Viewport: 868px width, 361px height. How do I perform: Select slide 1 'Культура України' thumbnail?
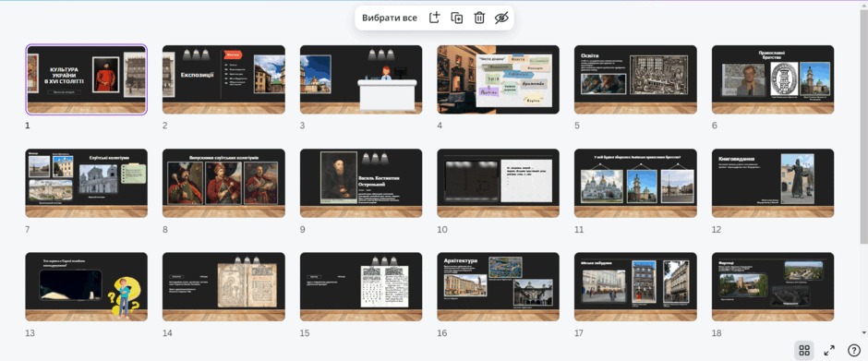tap(87, 79)
